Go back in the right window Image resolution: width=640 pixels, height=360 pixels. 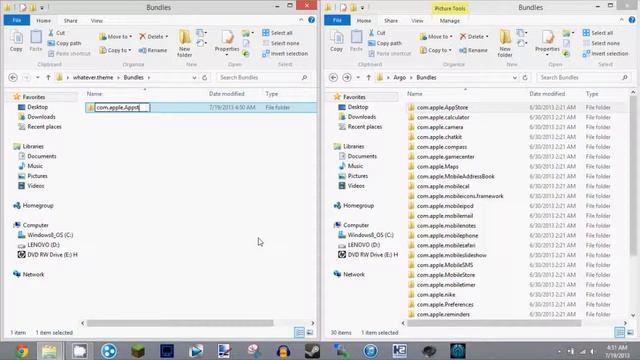click(x=333, y=77)
